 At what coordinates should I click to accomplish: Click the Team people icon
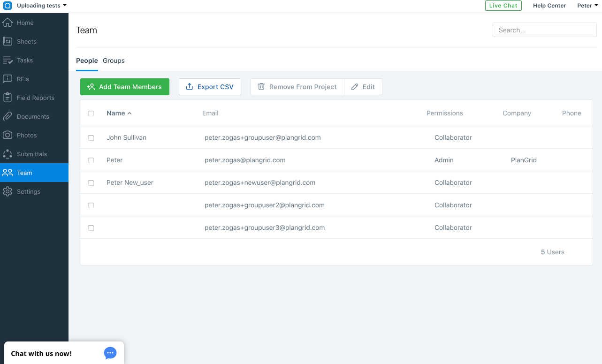click(8, 173)
